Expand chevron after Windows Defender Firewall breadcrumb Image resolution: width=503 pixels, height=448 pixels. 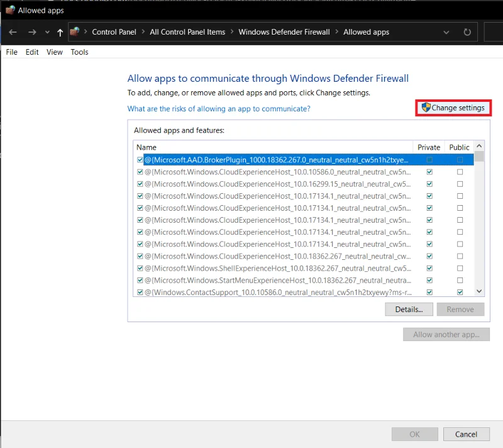336,31
